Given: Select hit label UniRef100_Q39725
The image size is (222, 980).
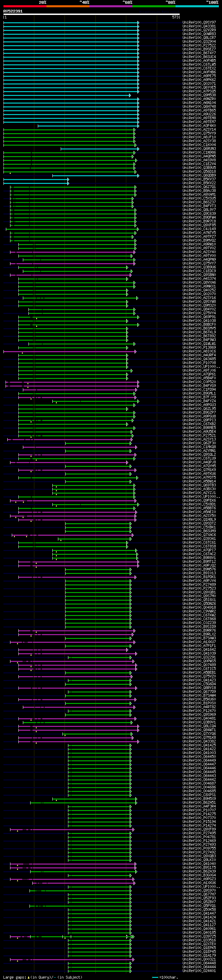Looking at the screenshot, I should (x=199, y=936).
